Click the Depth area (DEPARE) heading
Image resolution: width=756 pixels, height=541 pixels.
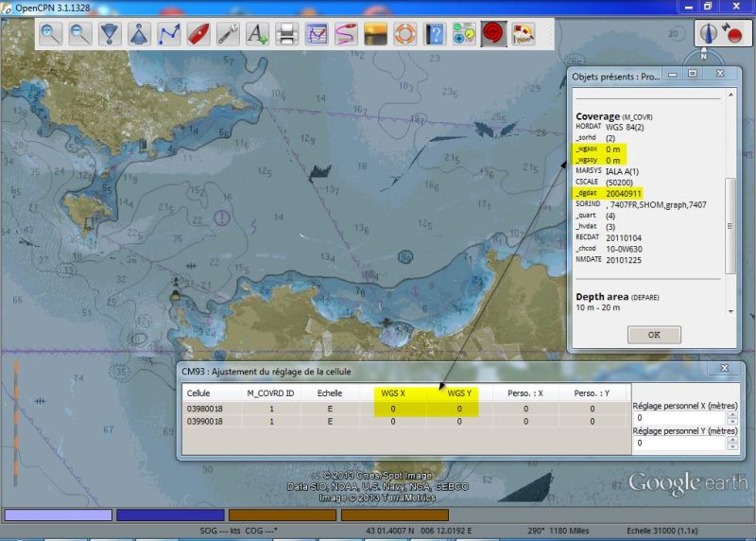617,297
